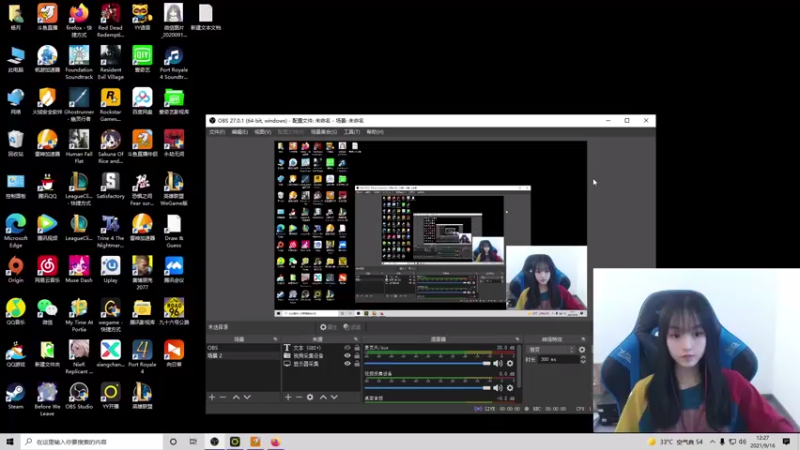Open the Origin desktop shortcut
Viewport: 800px width, 450px height.
pyautogui.click(x=16, y=270)
